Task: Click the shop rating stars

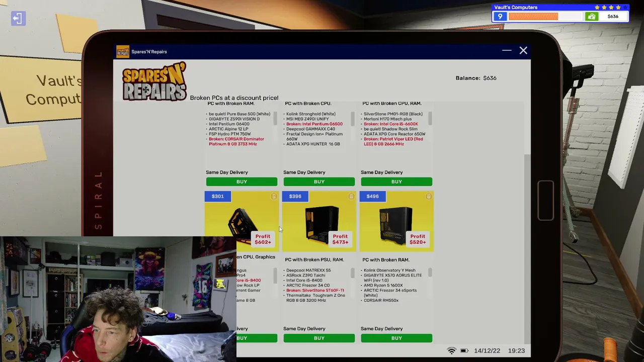Action: [x=611, y=8]
